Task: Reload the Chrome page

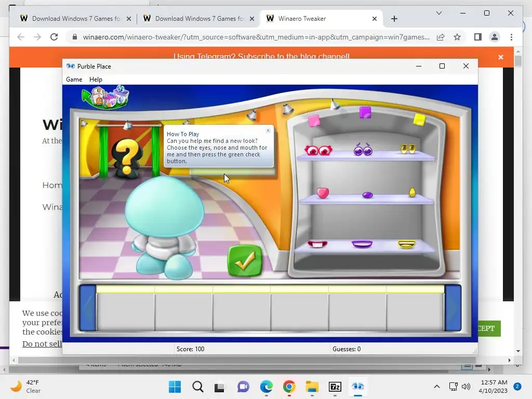Action: coord(54,37)
